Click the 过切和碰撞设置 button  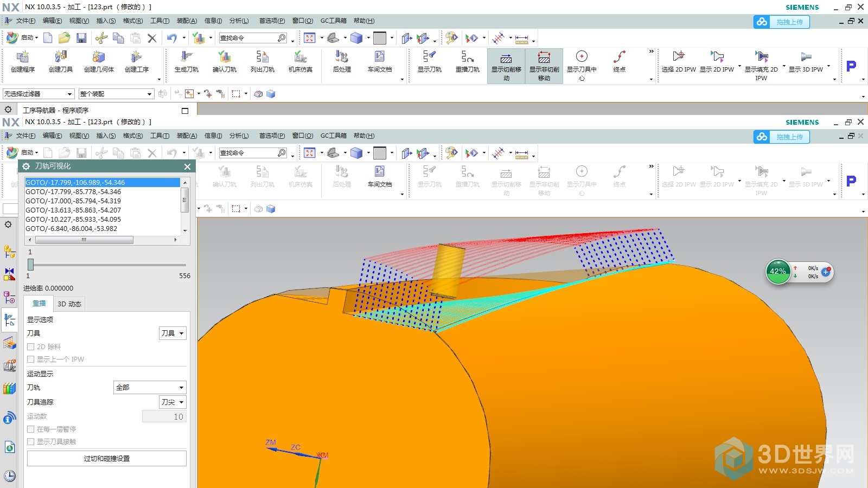click(107, 459)
